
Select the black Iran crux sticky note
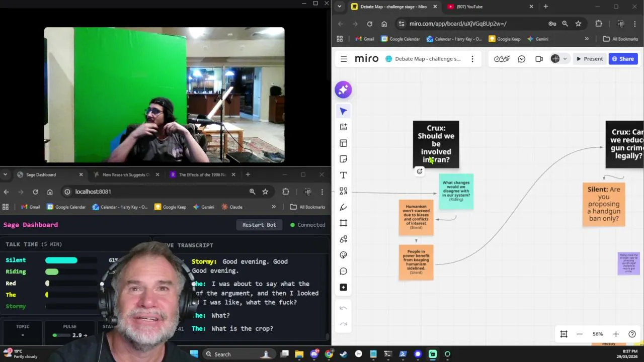[436, 144]
